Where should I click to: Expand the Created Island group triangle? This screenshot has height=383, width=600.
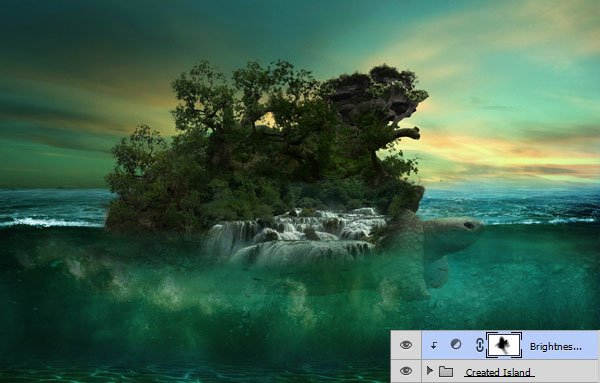click(x=429, y=371)
